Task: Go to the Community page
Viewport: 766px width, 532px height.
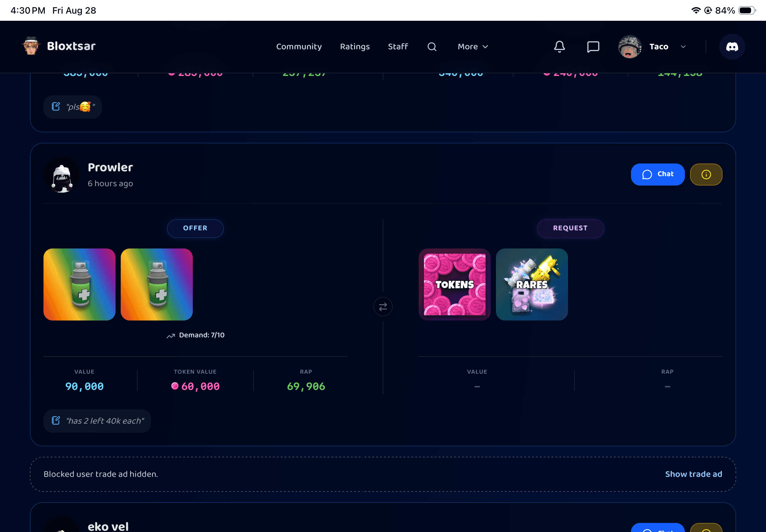Action: (299, 47)
